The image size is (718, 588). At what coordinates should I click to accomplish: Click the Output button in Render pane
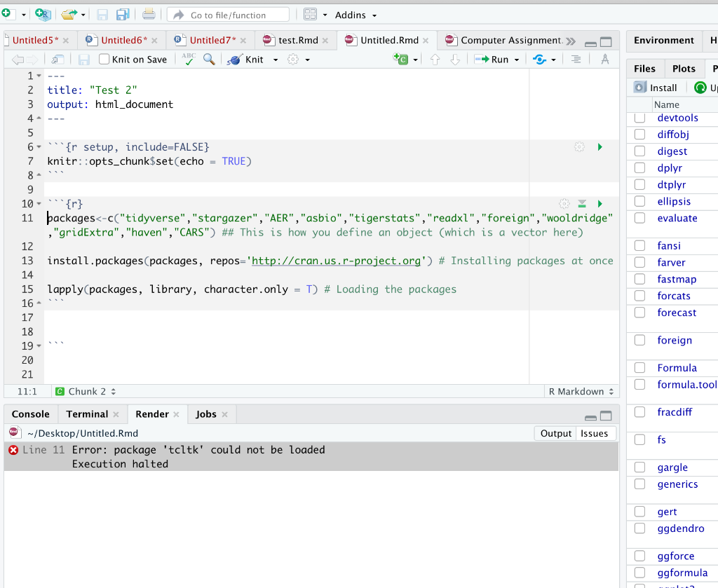[556, 433]
